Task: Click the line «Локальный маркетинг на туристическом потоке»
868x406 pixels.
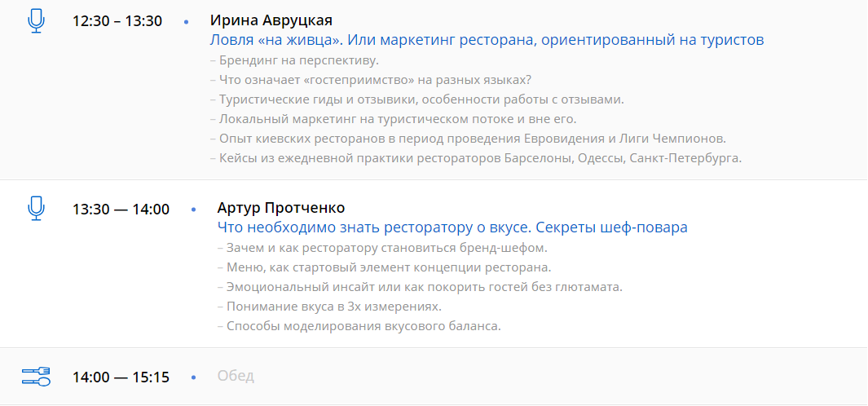Action: (x=394, y=118)
